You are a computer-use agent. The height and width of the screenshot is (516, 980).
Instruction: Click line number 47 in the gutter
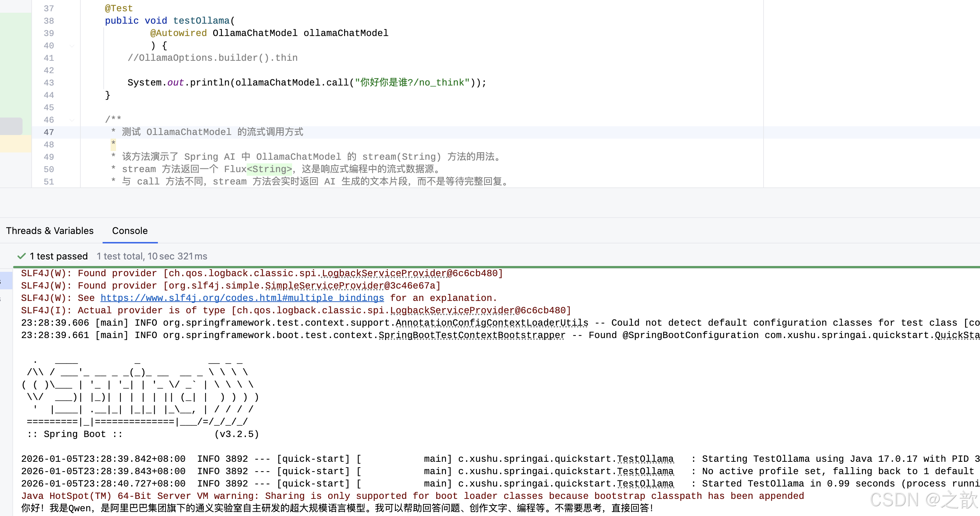[49, 132]
